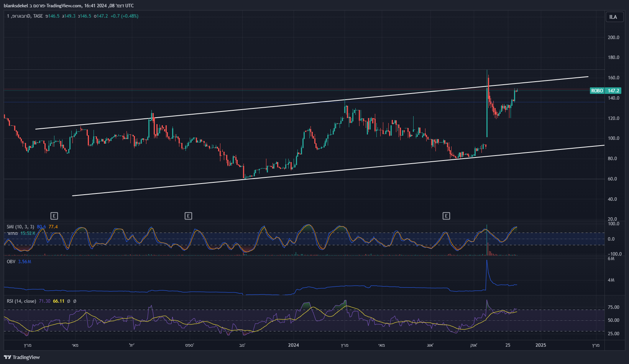629x364 pixels.
Task: Click the 60.0 price axis label
Action: [613, 179]
